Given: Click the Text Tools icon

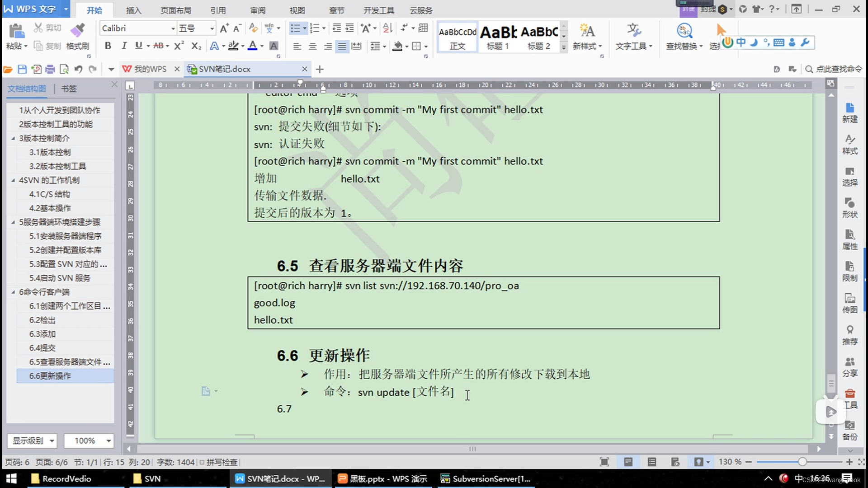Looking at the screenshot, I should pos(633,31).
